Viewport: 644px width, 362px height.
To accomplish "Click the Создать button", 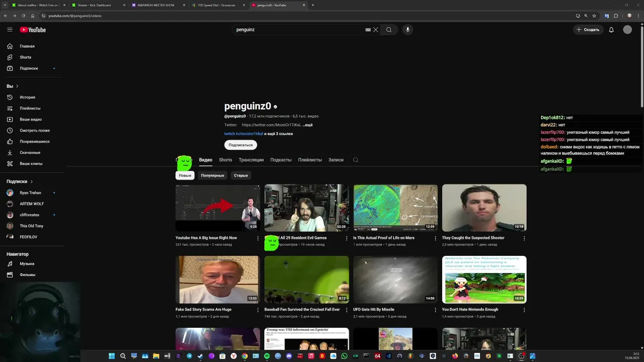I will (x=588, y=30).
